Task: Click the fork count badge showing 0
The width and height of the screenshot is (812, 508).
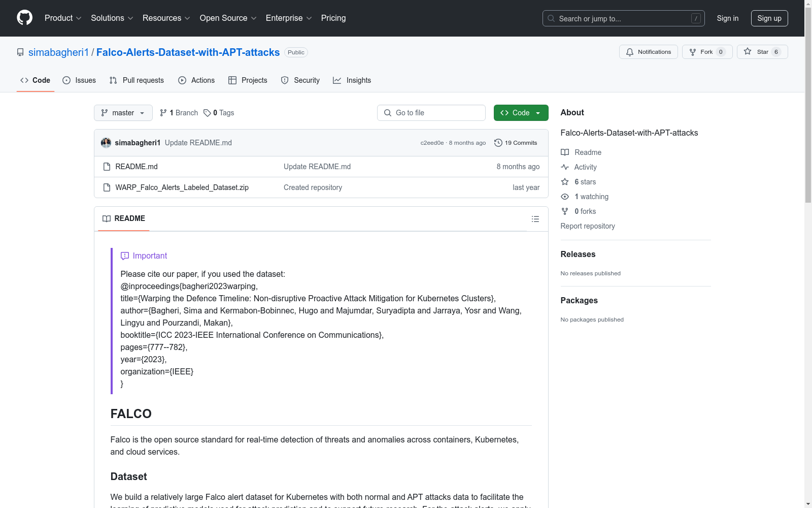Action: click(x=721, y=52)
